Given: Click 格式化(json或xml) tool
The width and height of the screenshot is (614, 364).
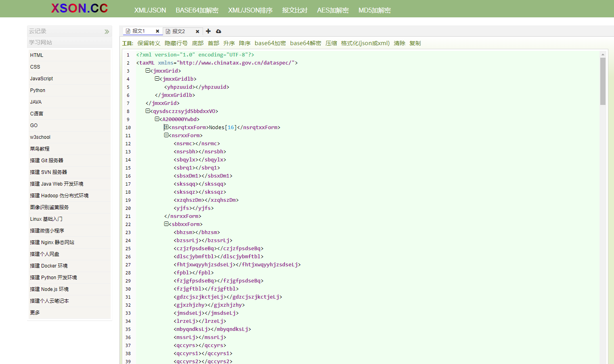Looking at the screenshot, I should pos(365,43).
